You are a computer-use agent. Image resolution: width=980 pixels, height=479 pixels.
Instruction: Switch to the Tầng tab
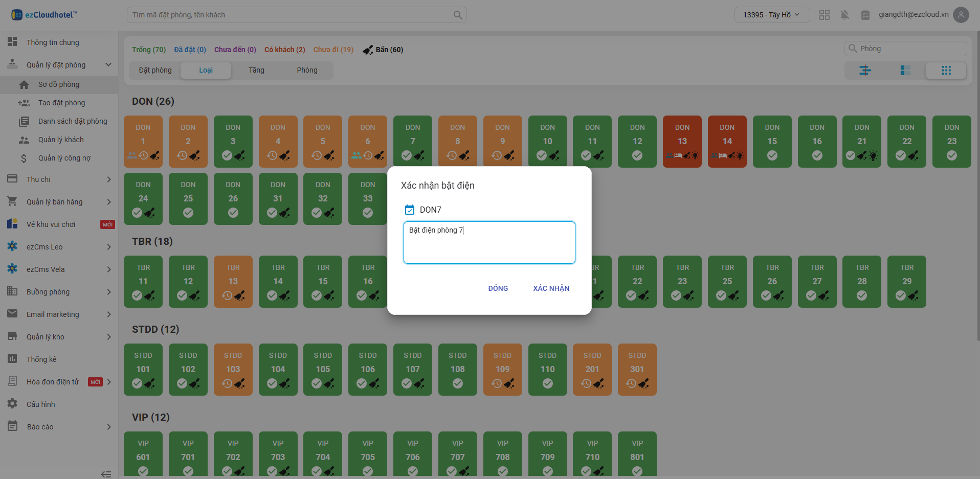tap(256, 70)
